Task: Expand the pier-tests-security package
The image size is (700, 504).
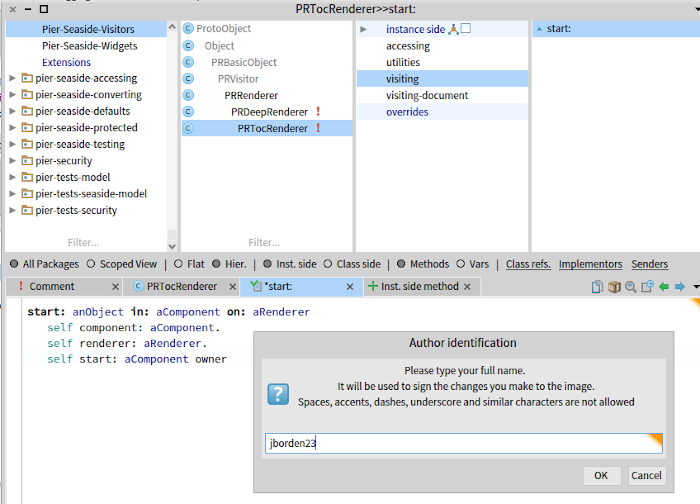Action: click(12, 210)
